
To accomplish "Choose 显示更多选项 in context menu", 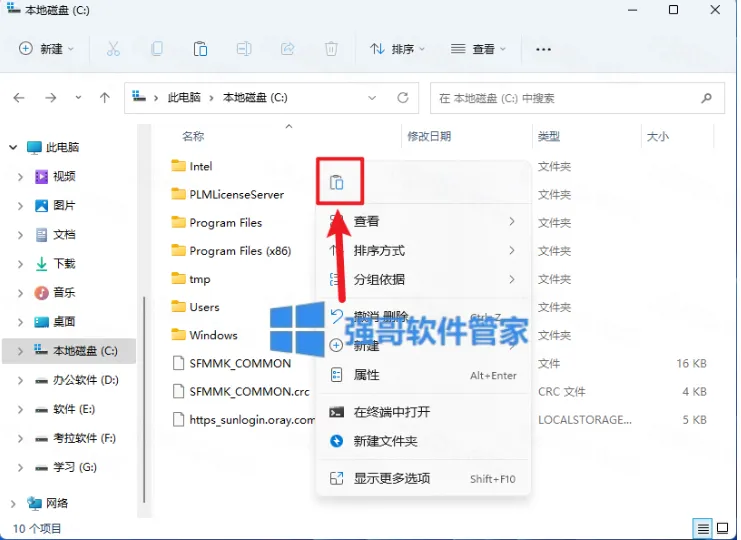I will 423,479.
